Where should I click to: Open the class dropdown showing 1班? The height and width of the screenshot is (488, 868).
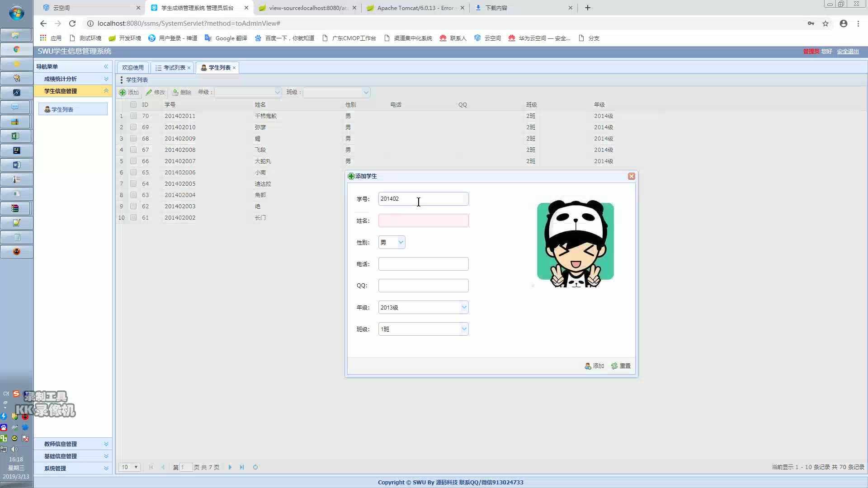point(464,329)
